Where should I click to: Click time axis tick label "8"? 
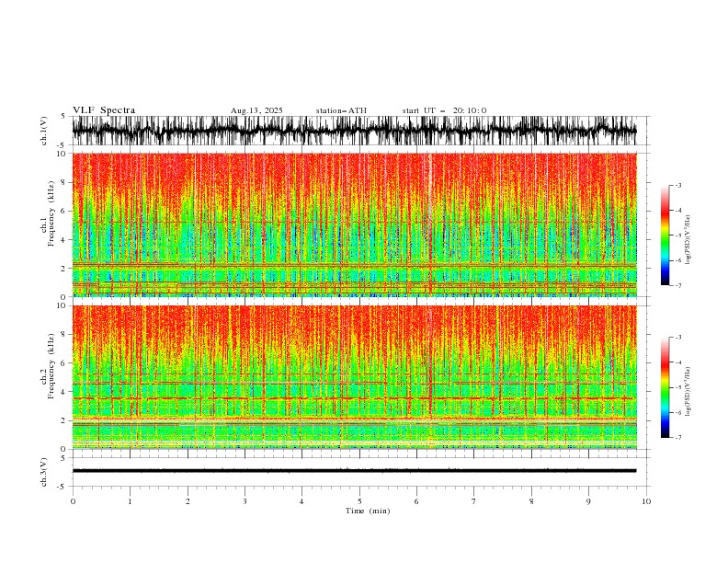(531, 501)
